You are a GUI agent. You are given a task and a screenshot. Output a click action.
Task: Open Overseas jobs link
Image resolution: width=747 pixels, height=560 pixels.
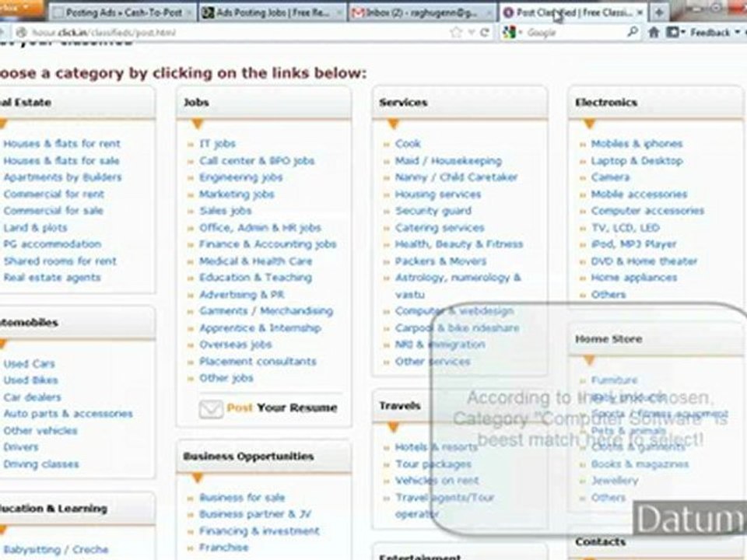pyautogui.click(x=235, y=345)
